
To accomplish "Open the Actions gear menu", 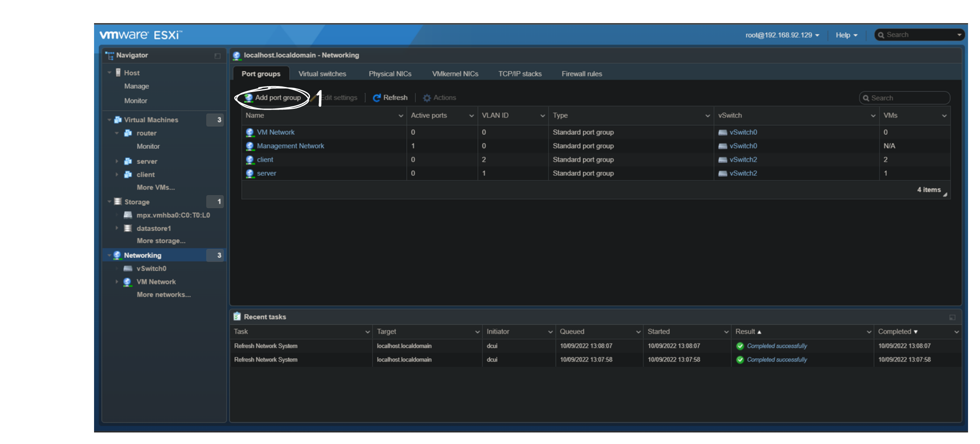I will [439, 98].
